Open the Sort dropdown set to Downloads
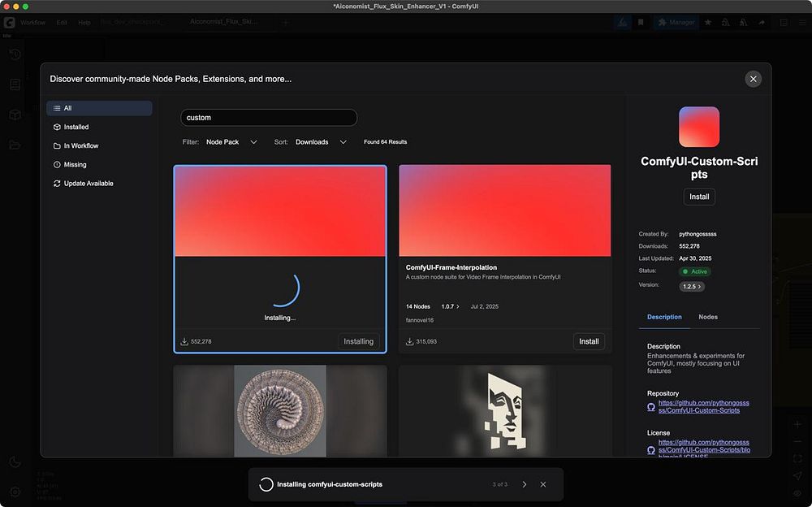The height and width of the screenshot is (507, 812). [x=321, y=142]
